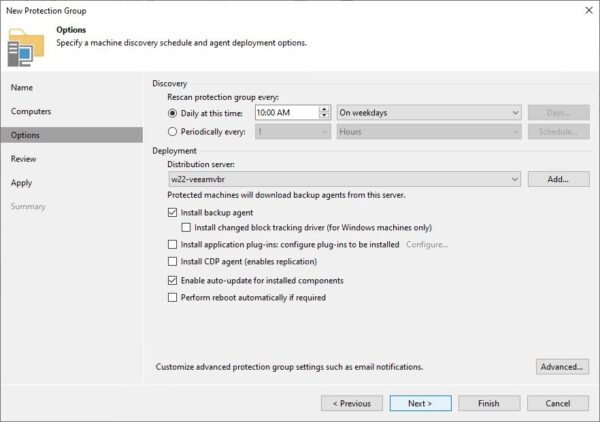Viewport: 600px width, 422px height.
Task: Click the Days... button
Action: [559, 112]
